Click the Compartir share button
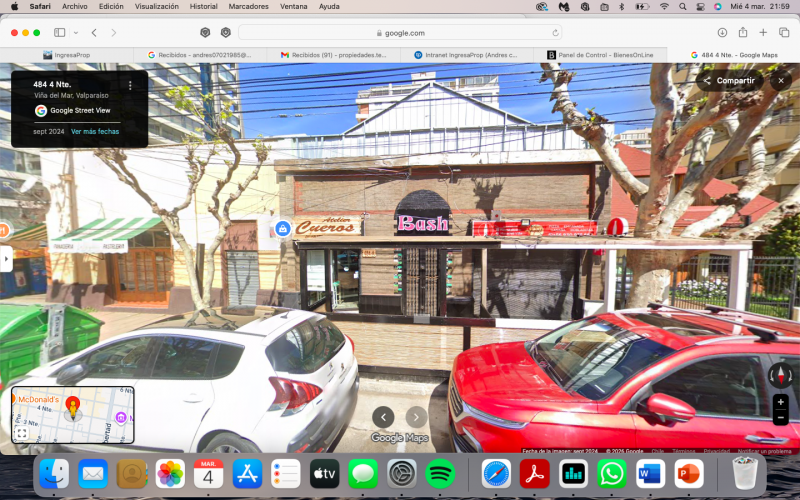The height and width of the screenshot is (500, 800). pyautogui.click(x=729, y=80)
